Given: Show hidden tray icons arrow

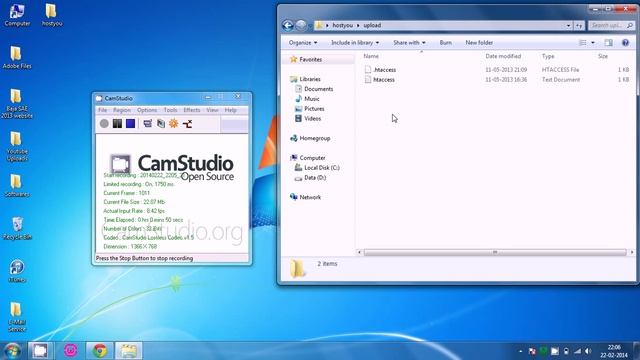Looking at the screenshot, I should click(520, 351).
